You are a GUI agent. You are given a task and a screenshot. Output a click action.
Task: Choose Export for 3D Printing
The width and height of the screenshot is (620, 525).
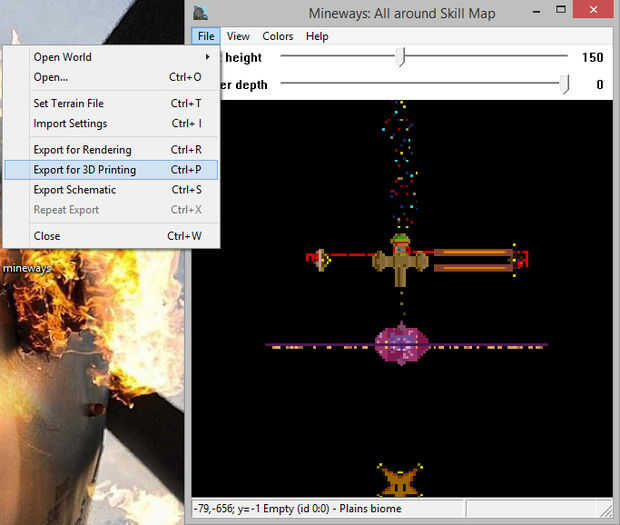pos(111,170)
